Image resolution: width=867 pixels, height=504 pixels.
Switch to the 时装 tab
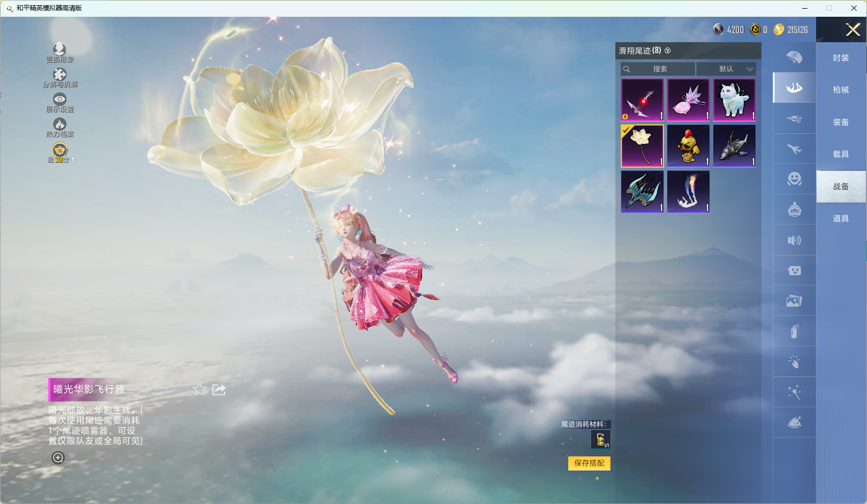[841, 58]
